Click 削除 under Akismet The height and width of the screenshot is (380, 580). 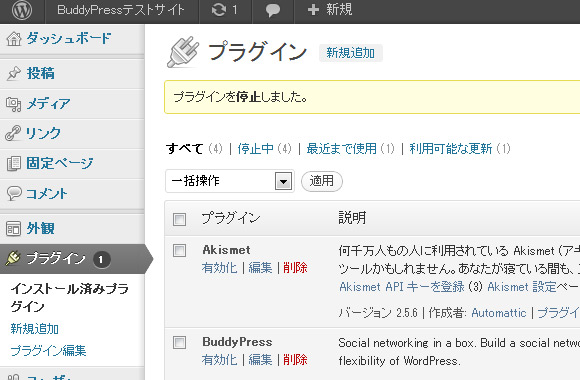tap(295, 268)
